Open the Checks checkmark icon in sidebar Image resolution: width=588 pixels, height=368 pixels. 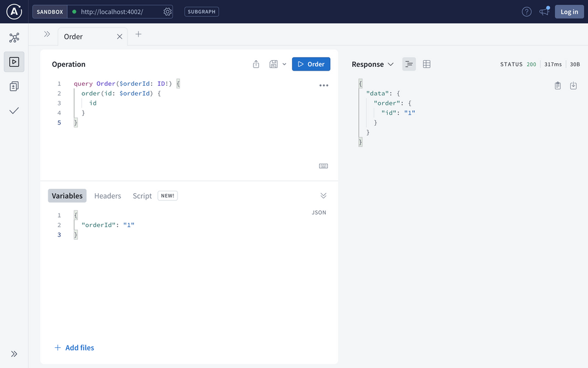[14, 111]
